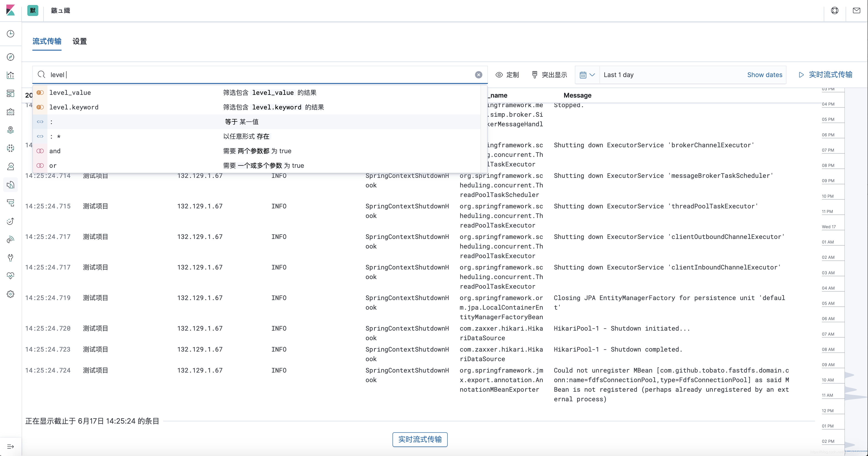Jump to 10 AM on the timeline
The image size is (868, 456).
tap(828, 380)
